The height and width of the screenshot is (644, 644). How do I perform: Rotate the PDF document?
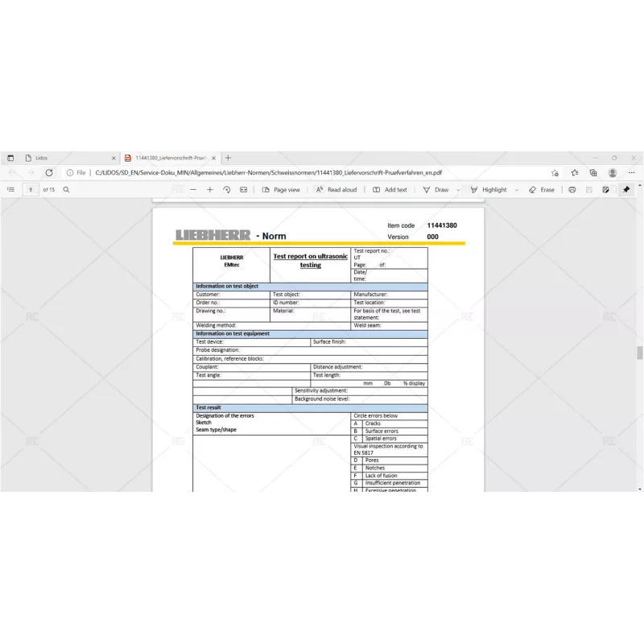(227, 189)
